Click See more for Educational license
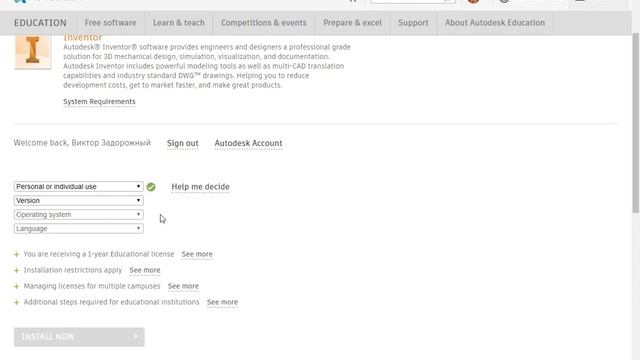Screen dimensions: 640x360 pos(197,254)
